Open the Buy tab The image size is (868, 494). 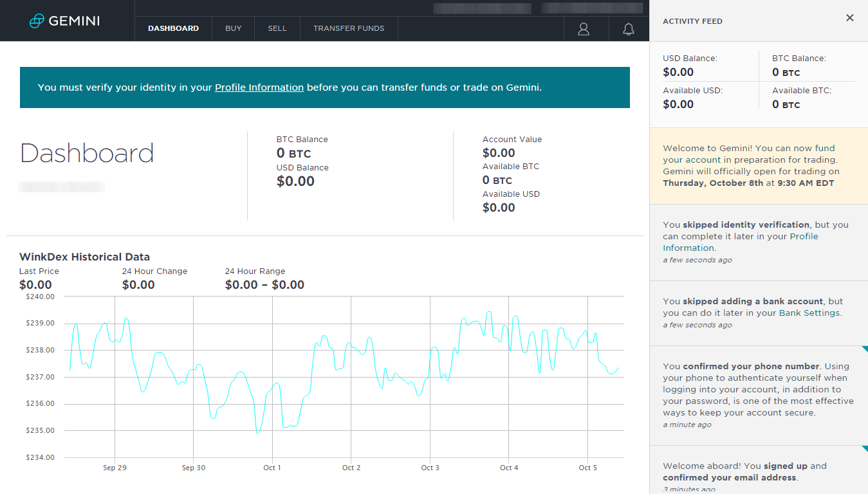234,28
